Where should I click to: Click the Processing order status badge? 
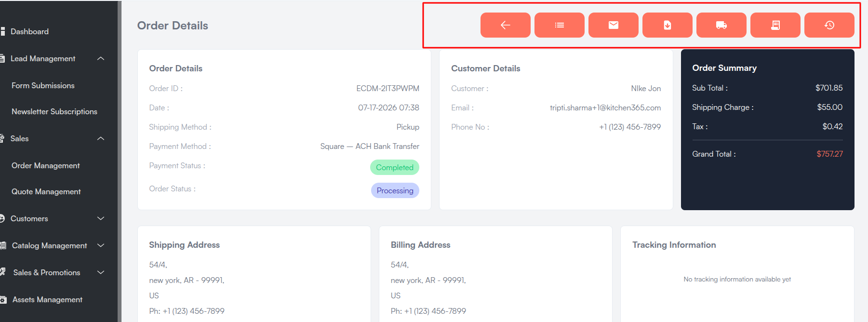pyautogui.click(x=395, y=190)
